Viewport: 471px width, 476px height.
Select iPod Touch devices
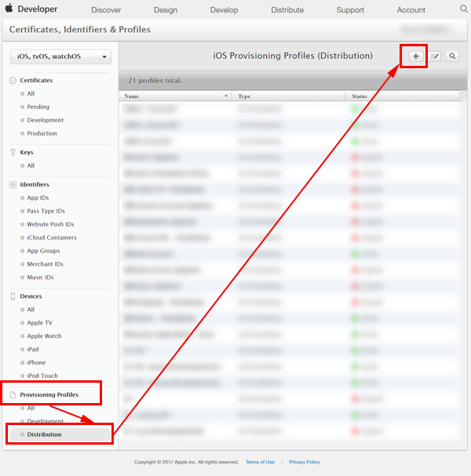click(x=42, y=376)
